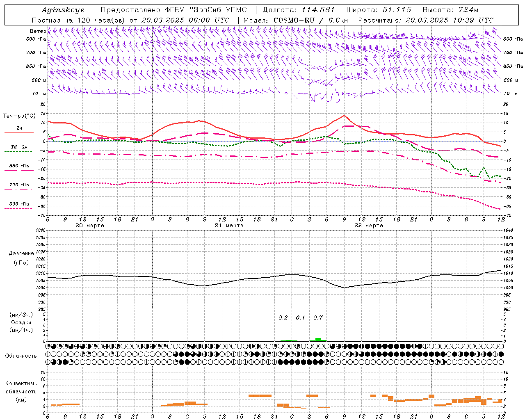
Task: Click the 0.7 precipitation amount value
Action: pos(318,318)
